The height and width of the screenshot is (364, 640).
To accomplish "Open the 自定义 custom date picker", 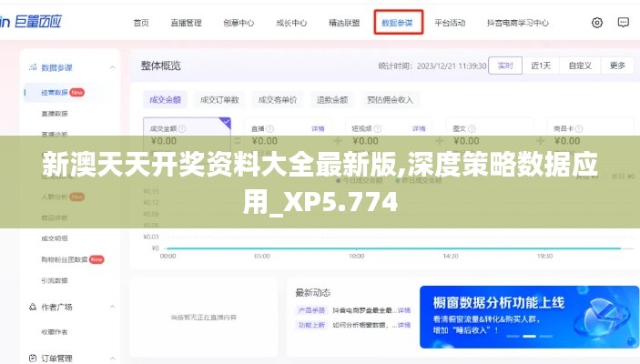I will (x=580, y=66).
